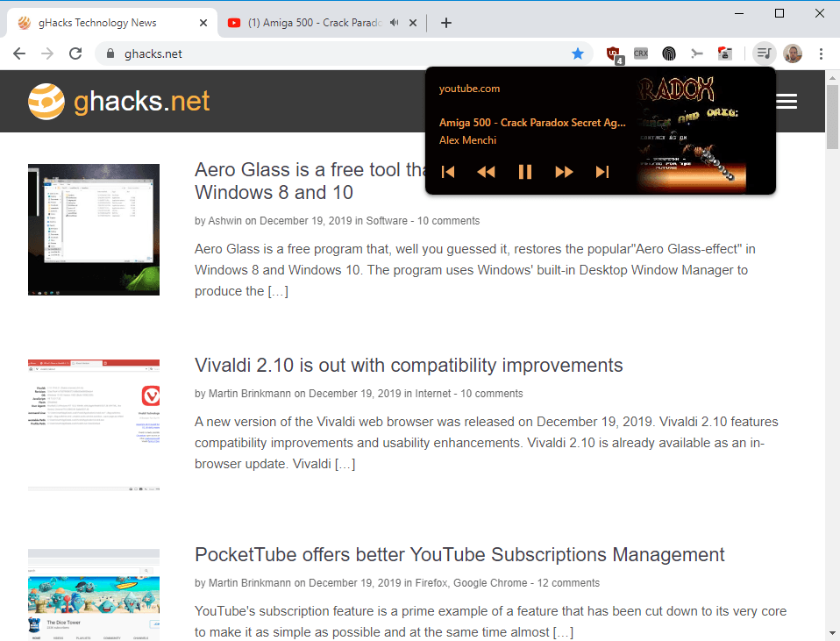Screen dimensions: 840x641
Task: Click the address bar showing ghacks.net
Action: pyautogui.click(x=343, y=53)
